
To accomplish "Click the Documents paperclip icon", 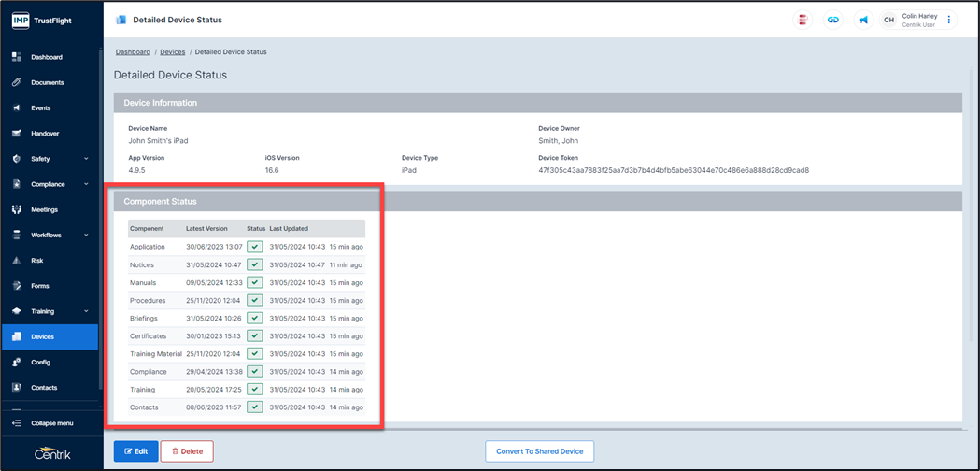I will [17, 82].
